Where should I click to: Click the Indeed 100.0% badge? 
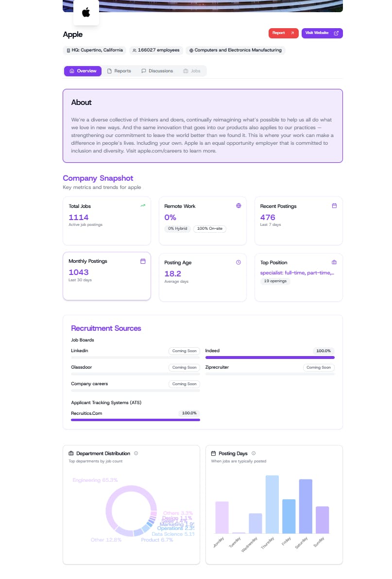pyautogui.click(x=324, y=351)
